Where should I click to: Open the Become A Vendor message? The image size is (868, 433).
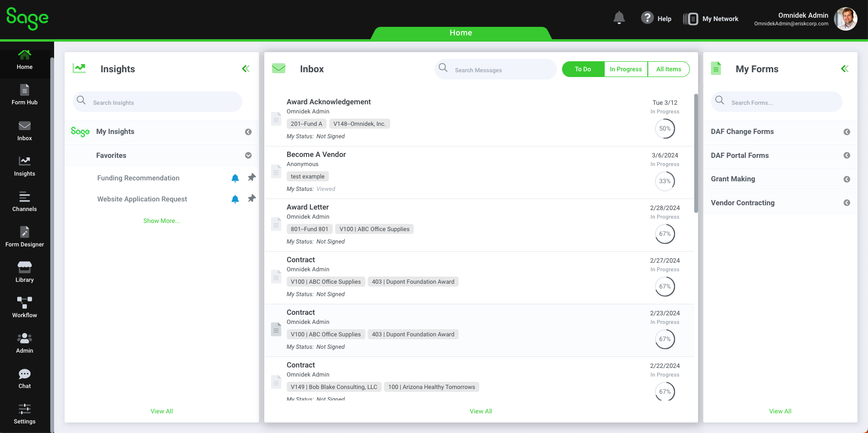coord(479,173)
